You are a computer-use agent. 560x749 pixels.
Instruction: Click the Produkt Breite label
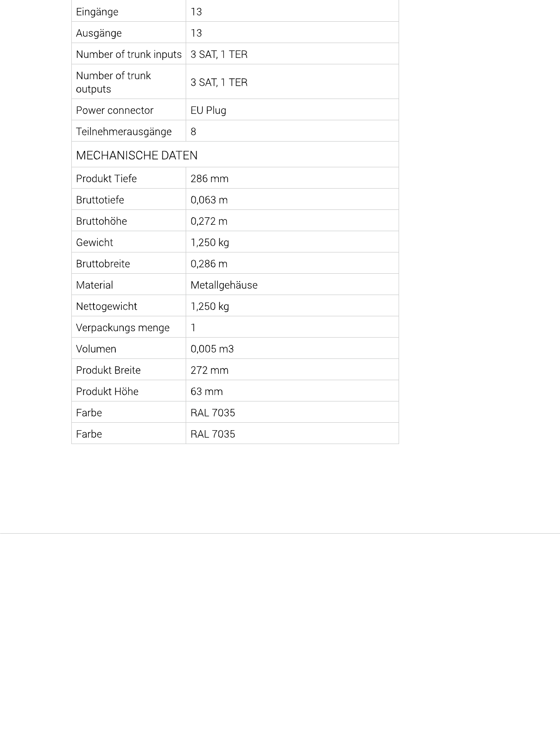[108, 370]
